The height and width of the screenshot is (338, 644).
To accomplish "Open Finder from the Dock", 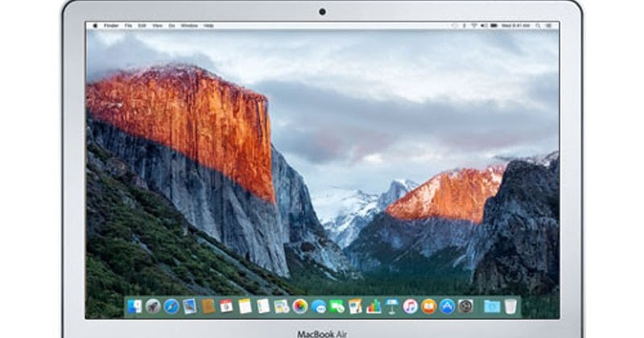I will (134, 307).
